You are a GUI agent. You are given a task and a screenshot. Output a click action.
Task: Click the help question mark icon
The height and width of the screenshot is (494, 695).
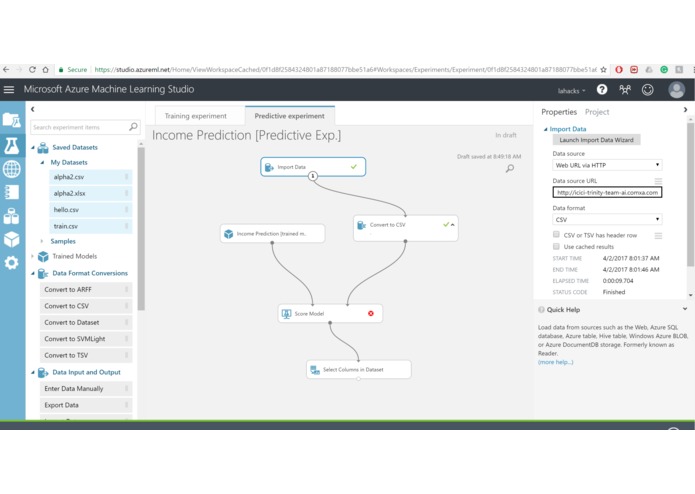pos(601,89)
